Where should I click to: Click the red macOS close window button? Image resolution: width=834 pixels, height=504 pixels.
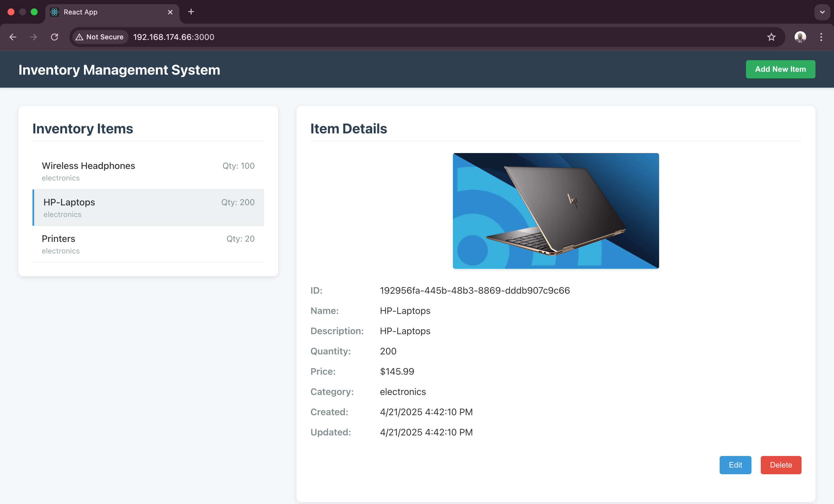11,12
